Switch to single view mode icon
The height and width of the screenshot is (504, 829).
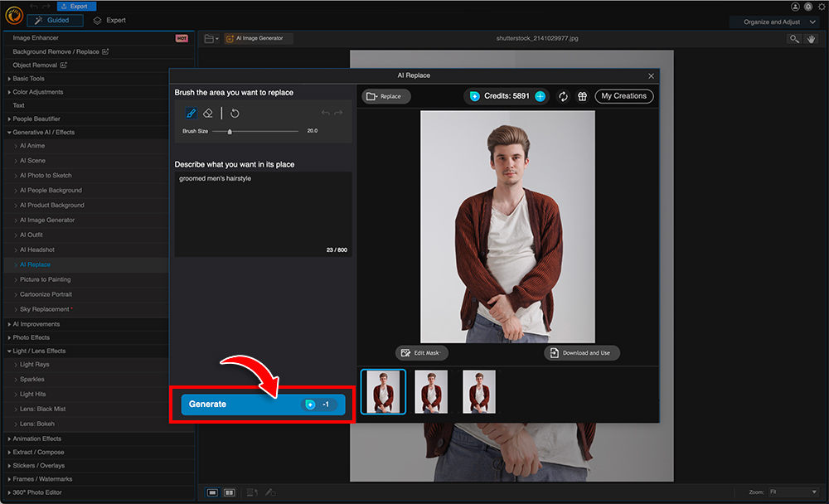tap(212, 492)
